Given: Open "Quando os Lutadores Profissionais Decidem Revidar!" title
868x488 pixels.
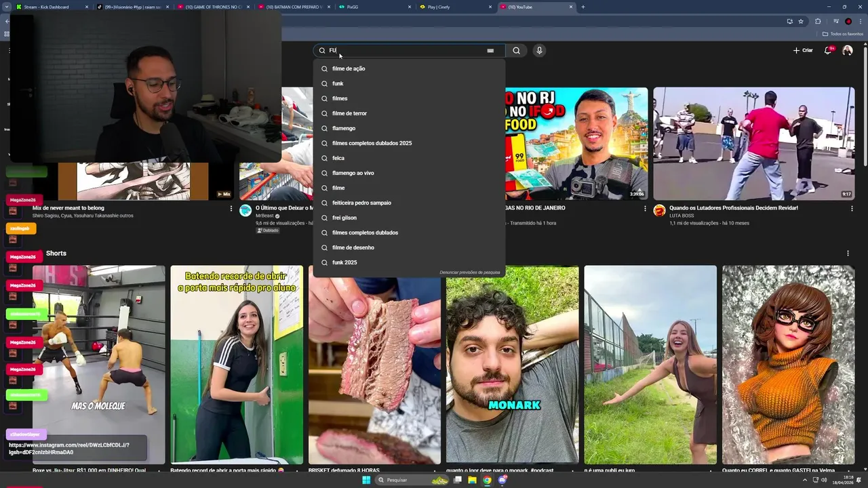Looking at the screenshot, I should (734, 208).
